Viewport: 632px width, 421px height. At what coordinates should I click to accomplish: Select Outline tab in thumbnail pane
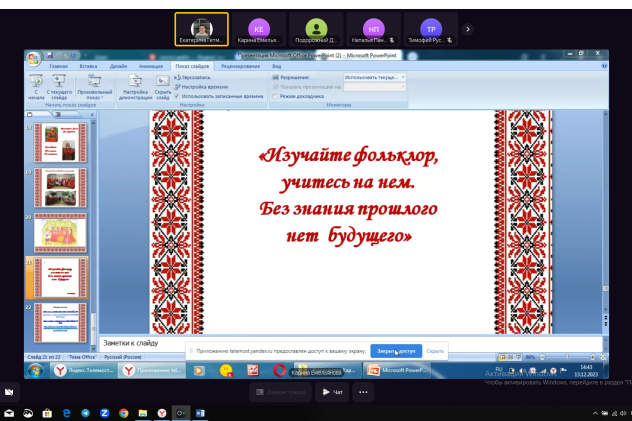58,115
